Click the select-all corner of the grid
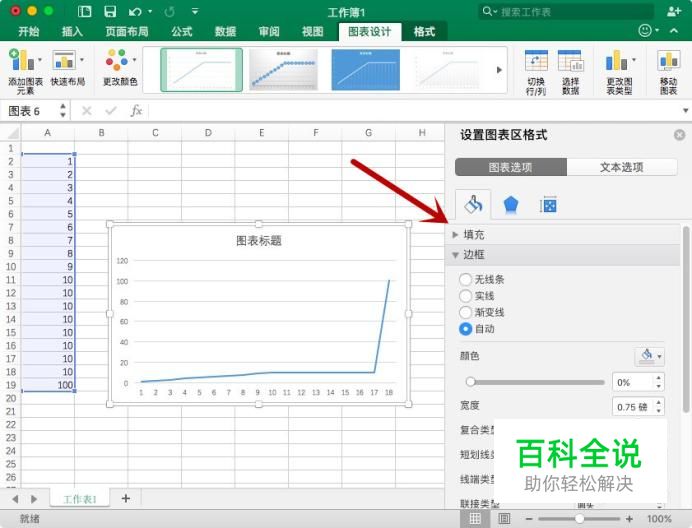The image size is (692, 528). tap(13, 133)
